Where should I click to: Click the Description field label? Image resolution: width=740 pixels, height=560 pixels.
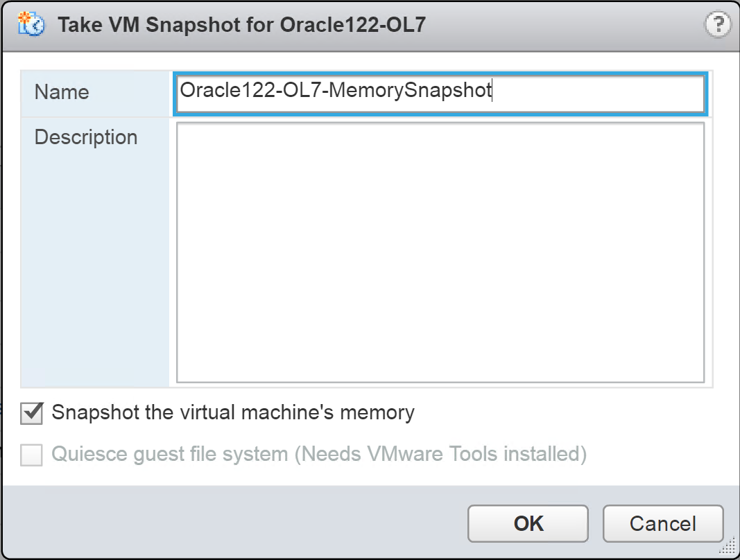[x=86, y=137]
